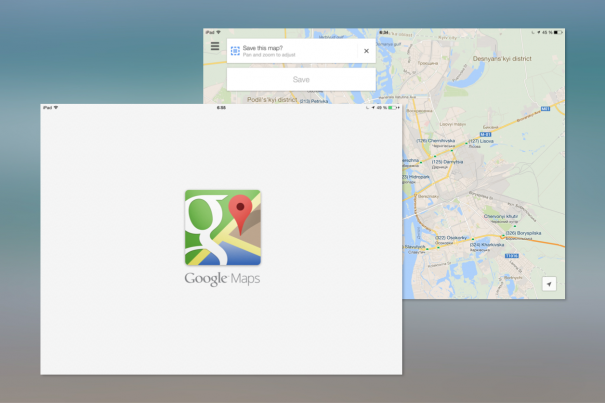Image resolution: width=605 pixels, height=403 pixels.
Task: Select the (326) Boryspilska station label
Action: pyautogui.click(x=523, y=233)
